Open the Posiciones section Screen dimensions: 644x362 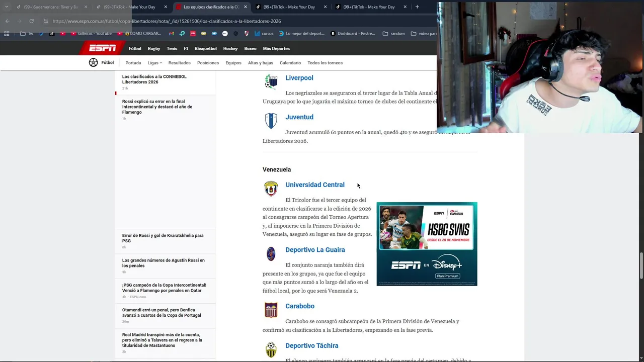208,63
